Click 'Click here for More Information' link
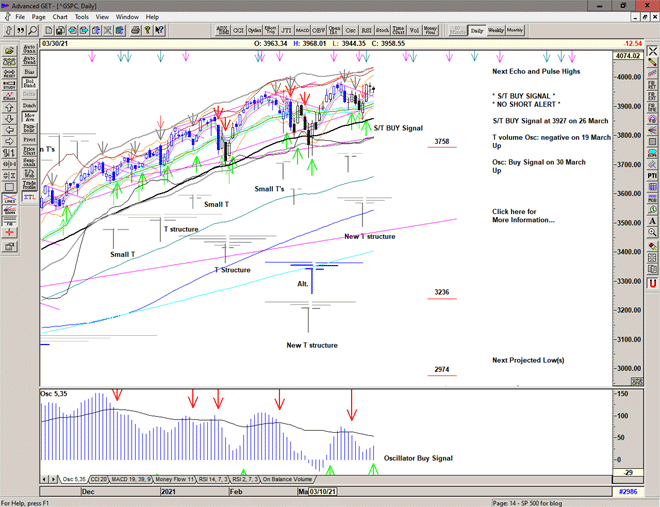 coord(522,216)
